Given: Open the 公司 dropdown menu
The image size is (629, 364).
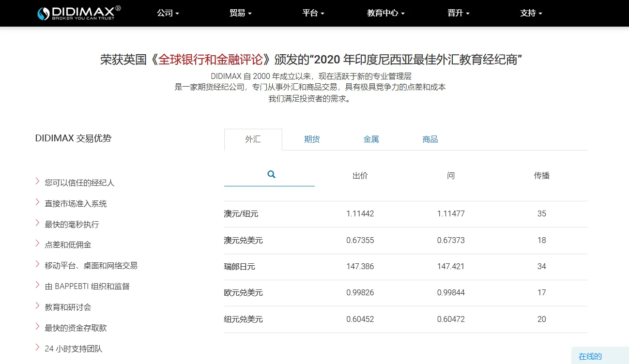Looking at the screenshot, I should click(x=168, y=13).
